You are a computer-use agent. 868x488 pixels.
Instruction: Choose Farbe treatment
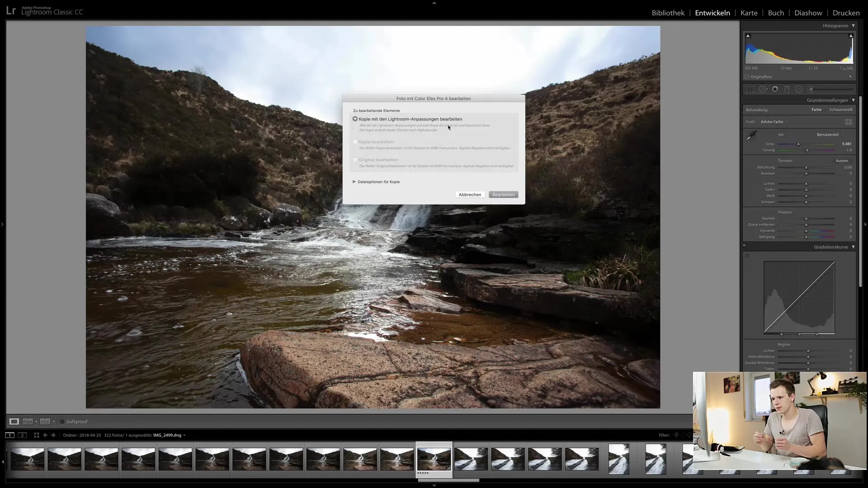point(816,110)
